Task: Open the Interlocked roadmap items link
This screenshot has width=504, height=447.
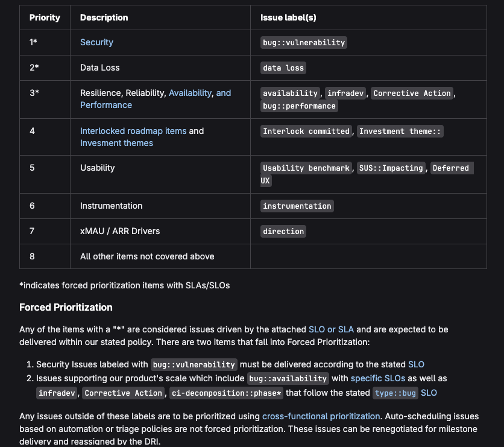Action: [x=133, y=131]
